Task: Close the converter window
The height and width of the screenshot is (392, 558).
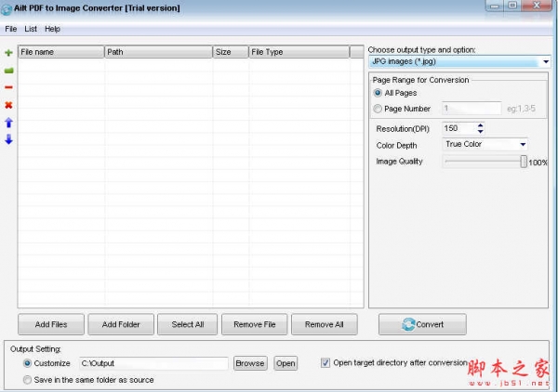Action: 537,6
